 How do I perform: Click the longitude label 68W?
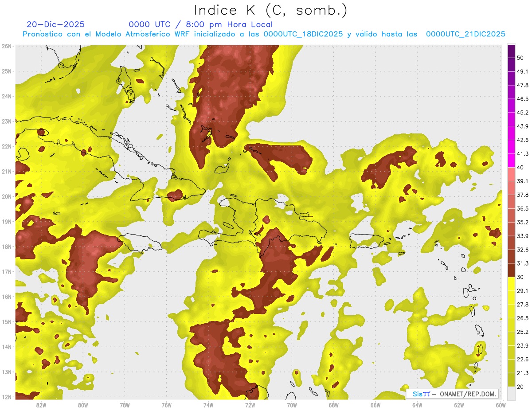333,405
